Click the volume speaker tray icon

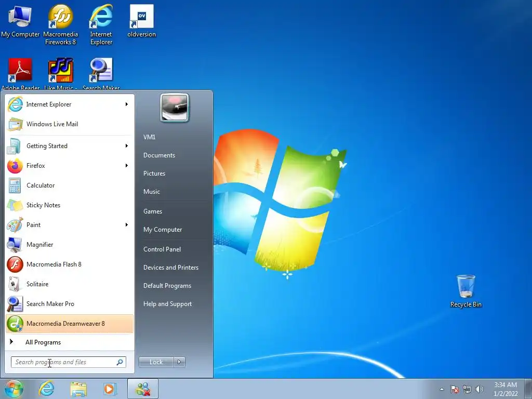[479, 389]
